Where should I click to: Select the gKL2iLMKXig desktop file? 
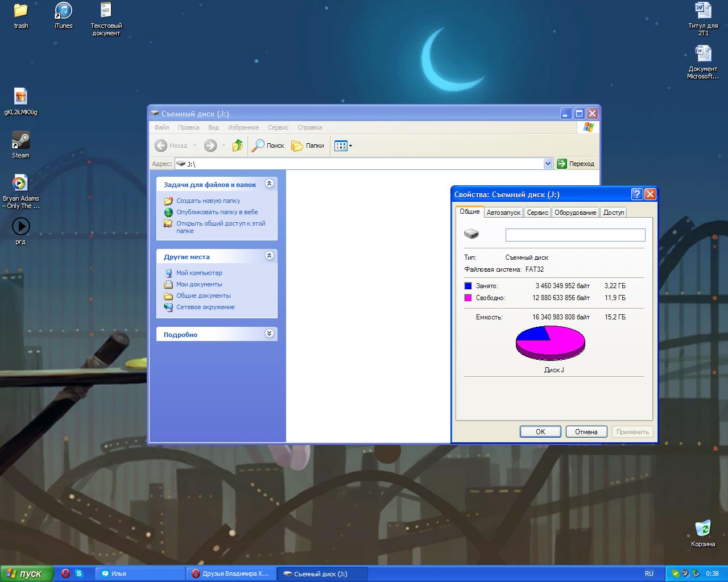[20, 102]
